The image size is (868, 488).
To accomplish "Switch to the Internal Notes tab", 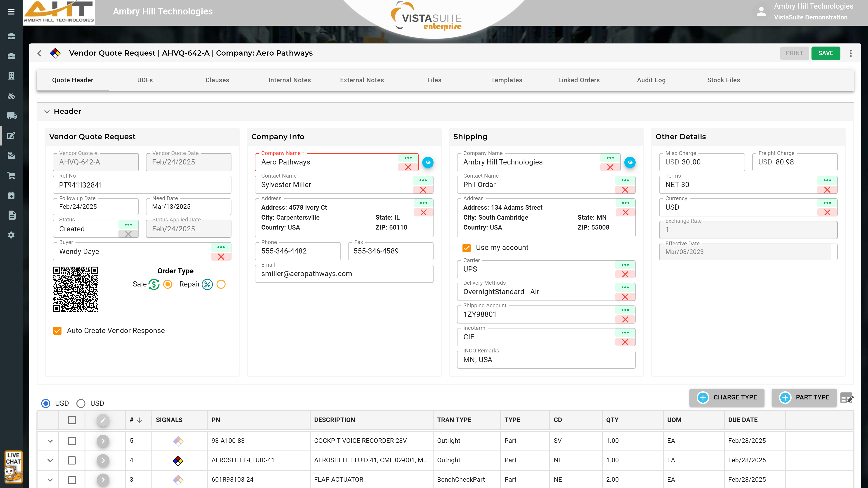I will pos(289,80).
